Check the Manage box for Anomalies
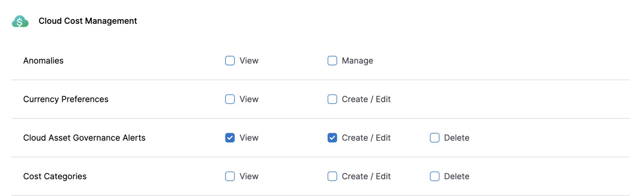This screenshot has width=644, height=196. [x=332, y=61]
